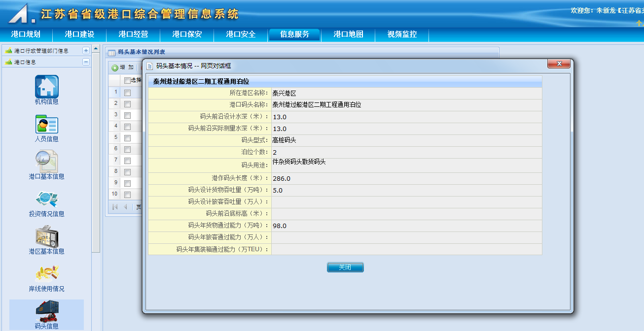Go to the 视频监控 menu tab
Viewport: 644px width, 331px height.
pyautogui.click(x=402, y=34)
